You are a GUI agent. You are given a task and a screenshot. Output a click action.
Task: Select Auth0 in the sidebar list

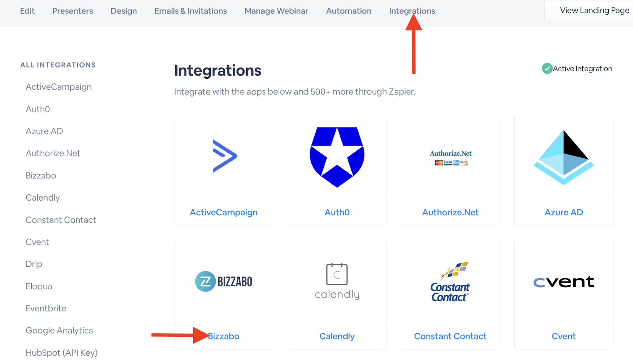point(38,109)
